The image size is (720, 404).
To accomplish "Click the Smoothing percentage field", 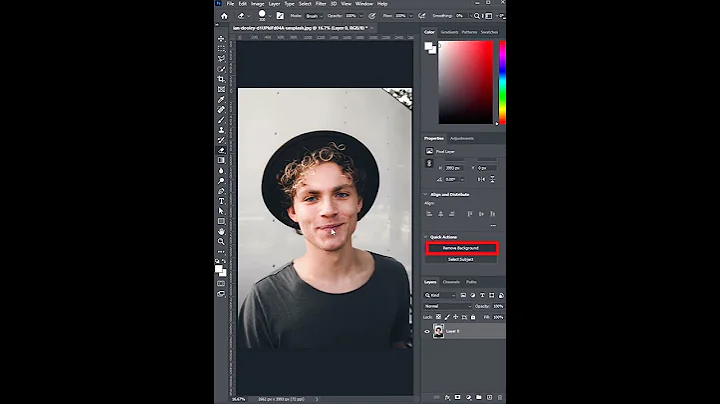I will tap(461, 16).
